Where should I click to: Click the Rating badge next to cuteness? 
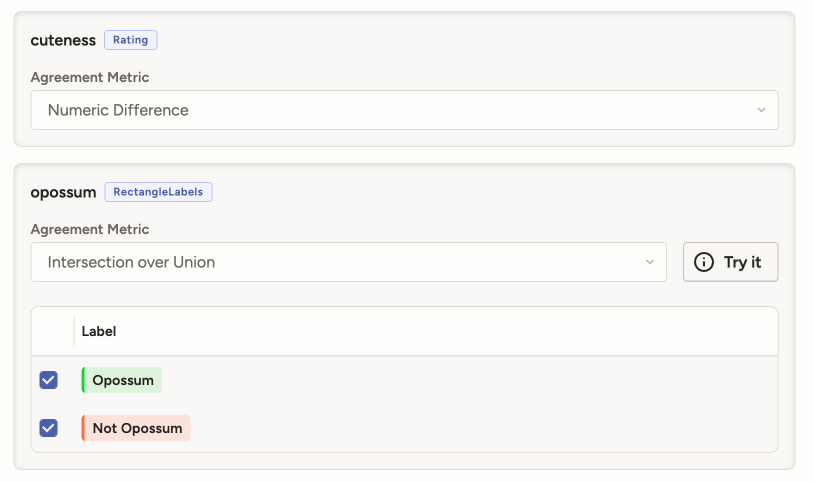pos(131,40)
